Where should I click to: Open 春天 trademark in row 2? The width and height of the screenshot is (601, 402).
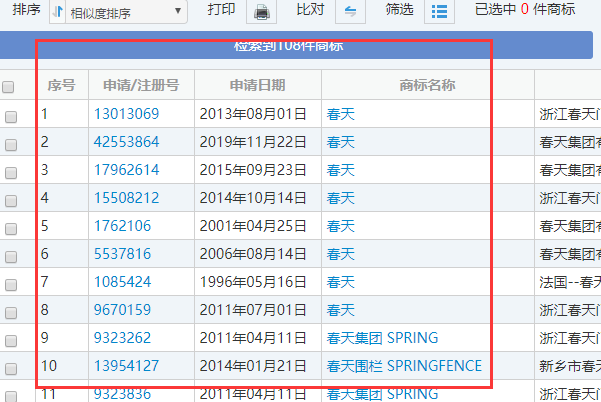point(341,142)
